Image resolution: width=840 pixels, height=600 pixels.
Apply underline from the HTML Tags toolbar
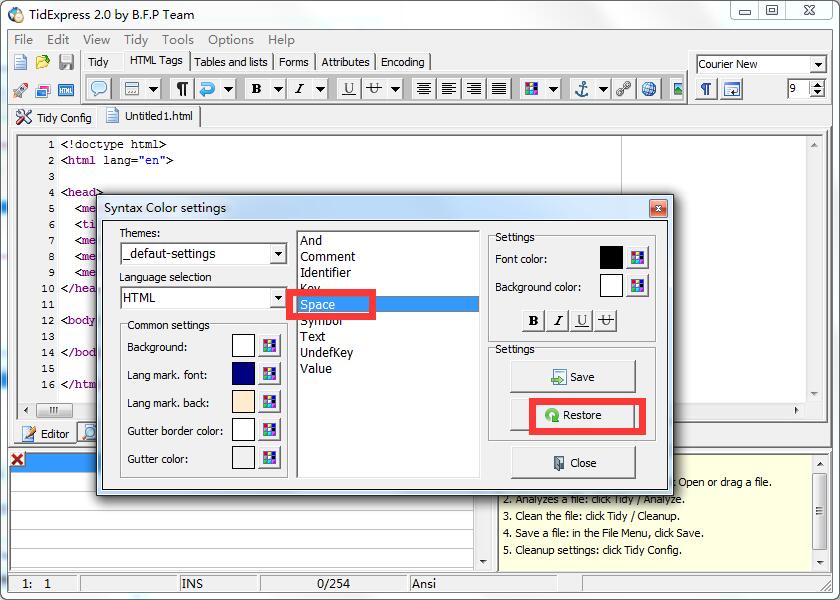coord(349,88)
